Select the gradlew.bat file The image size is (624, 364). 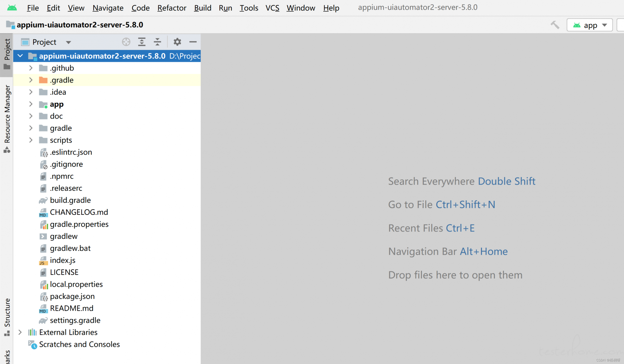tap(107, 248)
